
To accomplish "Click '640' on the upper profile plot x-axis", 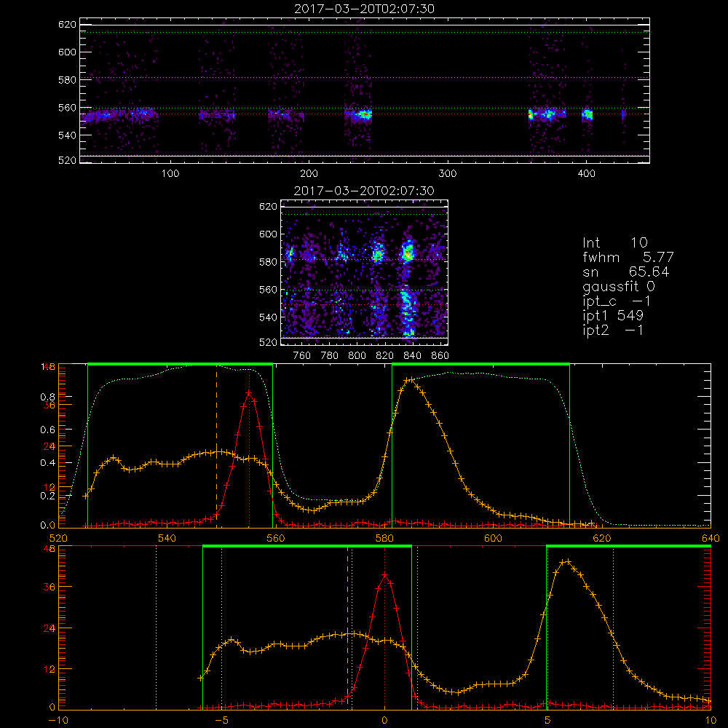I will [711, 538].
